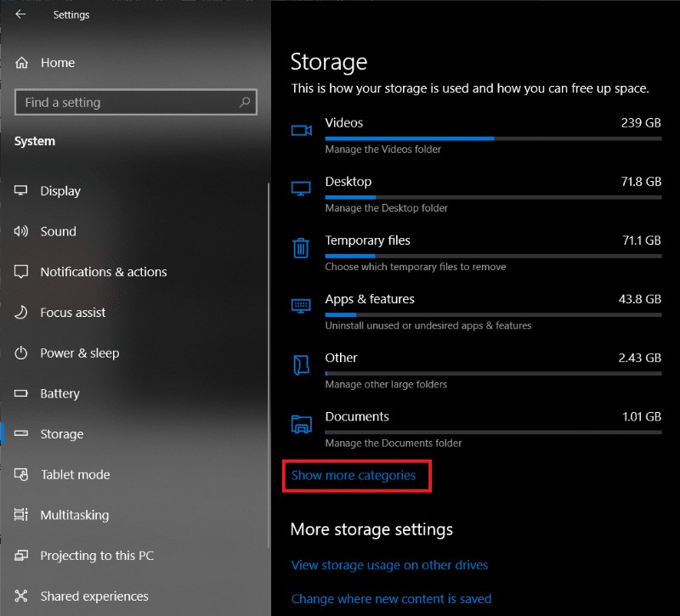Click the Desktop monitor icon in storage list
The image size is (680, 616).
(x=301, y=189)
